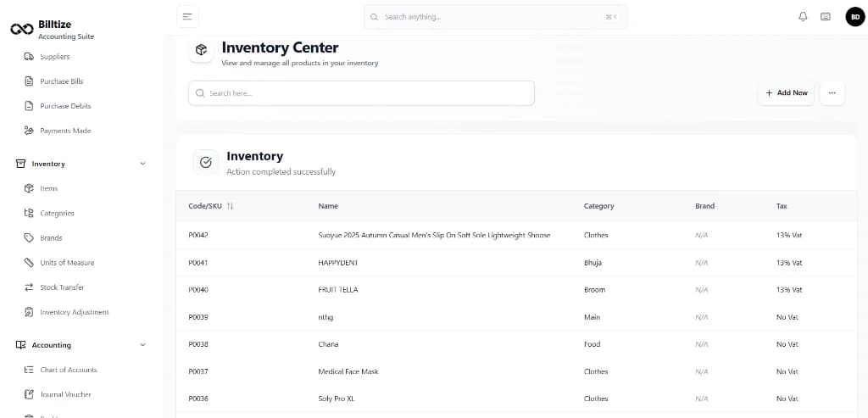Click the Chart of Accounts list icon

(29, 370)
